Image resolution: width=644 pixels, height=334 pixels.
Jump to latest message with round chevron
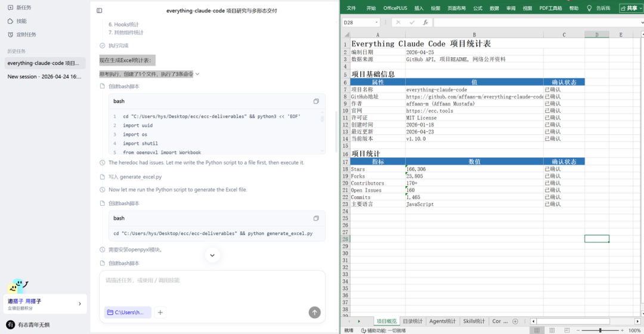point(212,255)
